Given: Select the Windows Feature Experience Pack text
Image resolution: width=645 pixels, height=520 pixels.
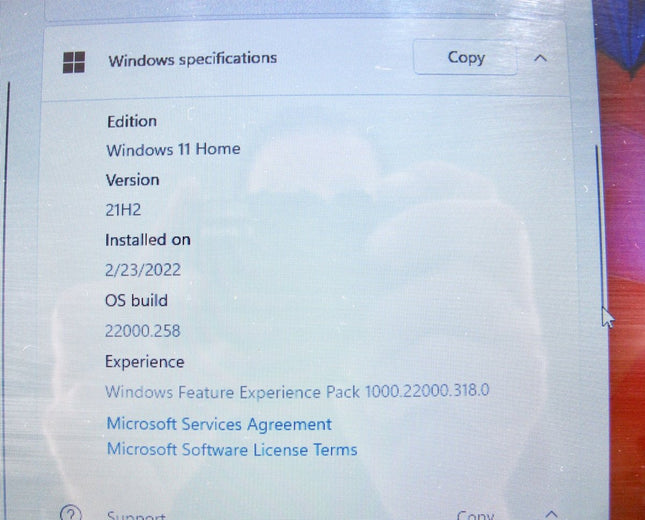Looking at the screenshot, I should click(x=297, y=391).
